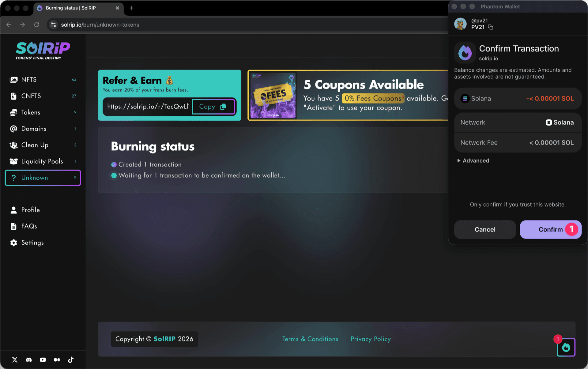Click the 5 Coupons Available heading
This screenshot has width=588, height=369.
point(364,85)
